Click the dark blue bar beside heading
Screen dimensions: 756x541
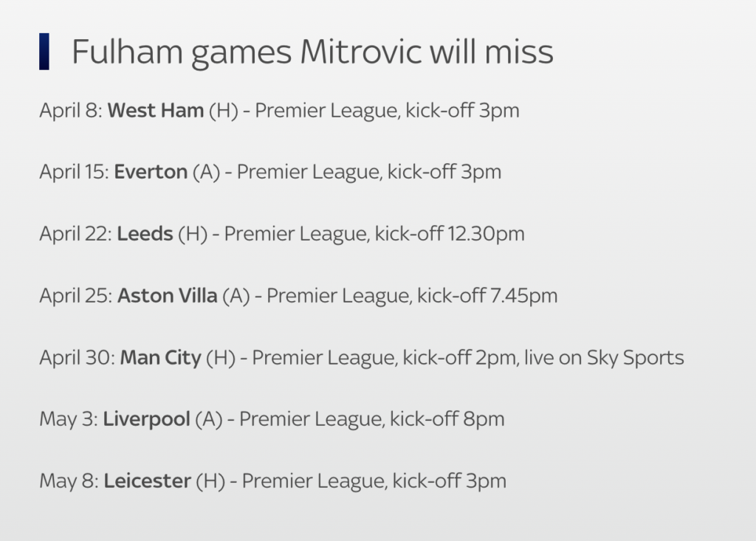click(44, 52)
